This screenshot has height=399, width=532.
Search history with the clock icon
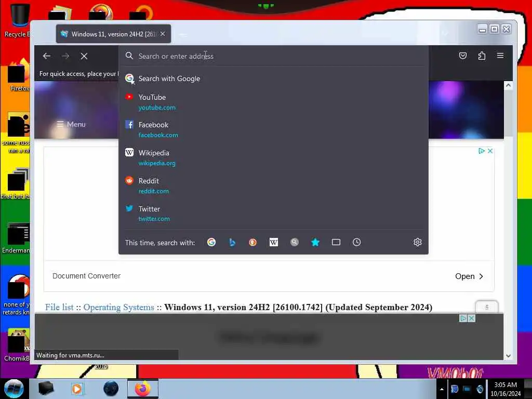coord(356,242)
